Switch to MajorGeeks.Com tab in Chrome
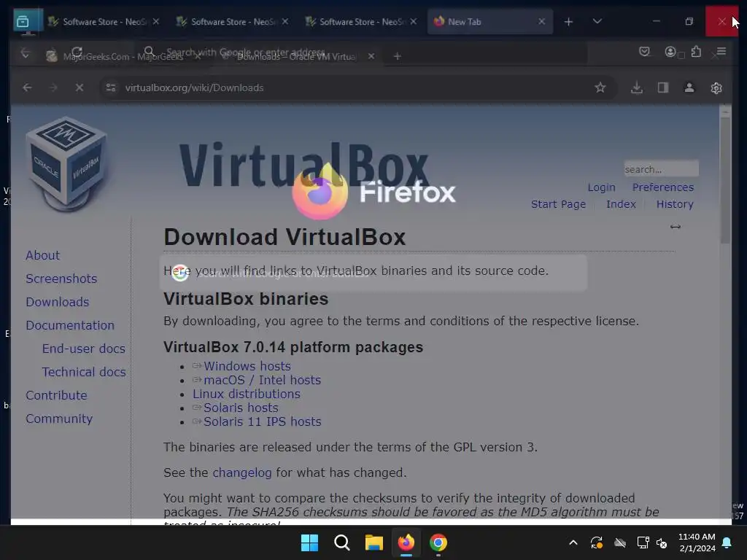The image size is (747, 560). (124, 57)
